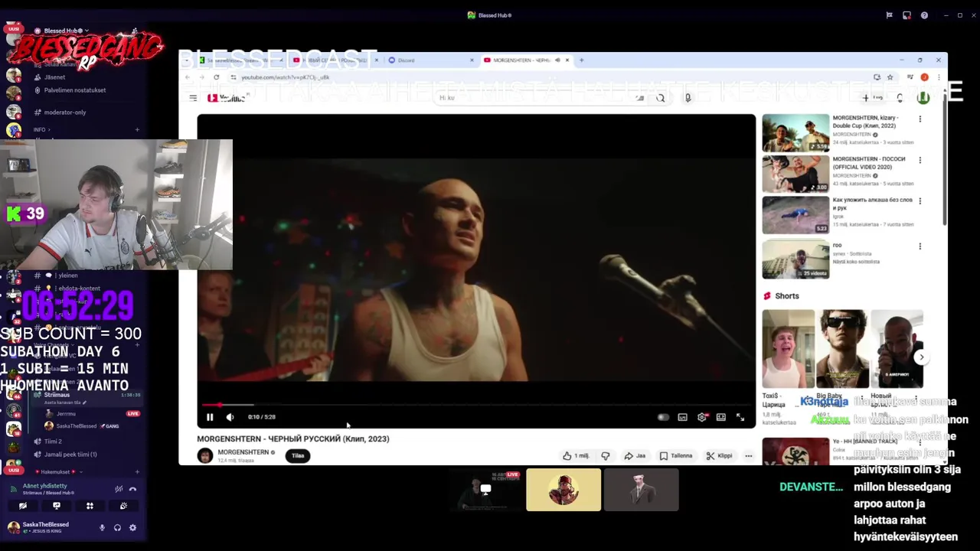Open options for Double Cup video
The image size is (980, 551).
[x=920, y=119]
